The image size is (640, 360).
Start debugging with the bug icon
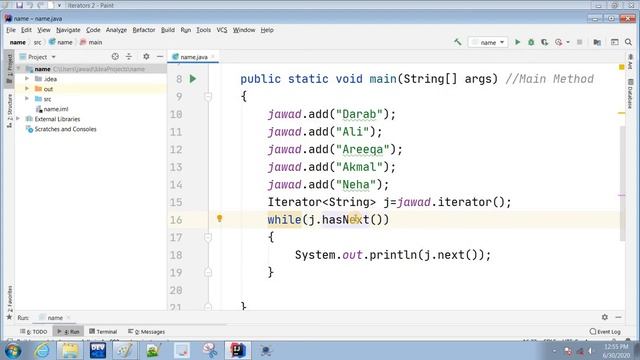(531, 42)
